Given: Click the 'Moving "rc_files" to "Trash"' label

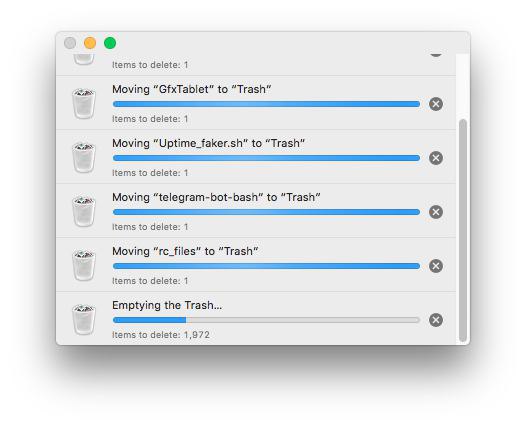Looking at the screenshot, I should click(185, 251).
